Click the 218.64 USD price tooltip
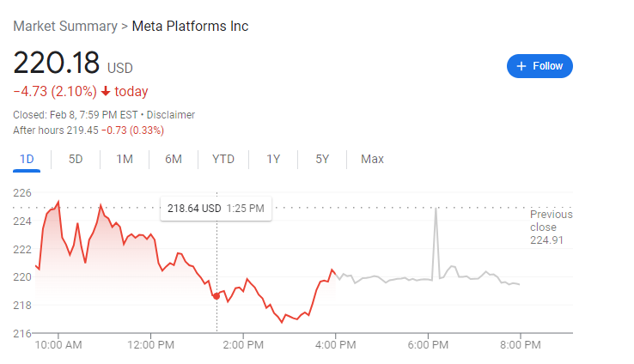 coord(216,208)
